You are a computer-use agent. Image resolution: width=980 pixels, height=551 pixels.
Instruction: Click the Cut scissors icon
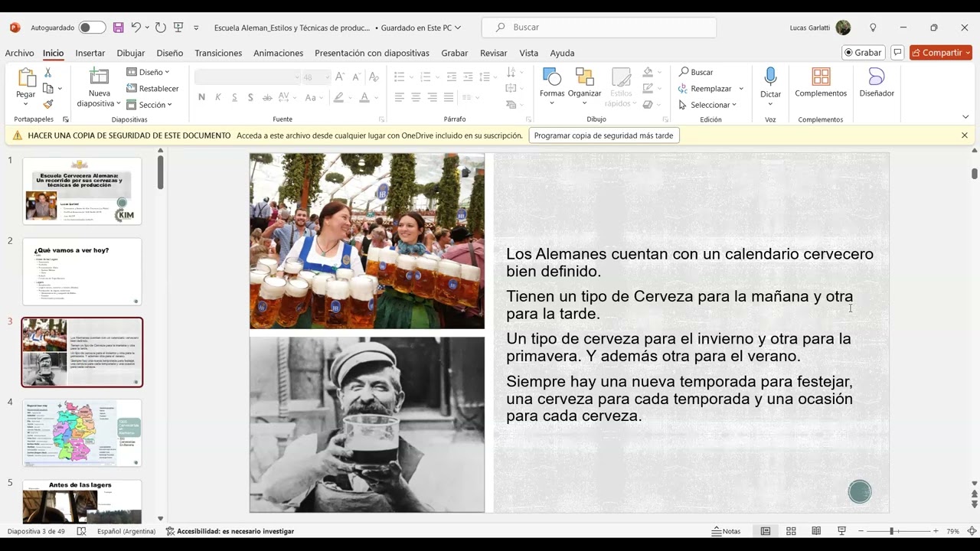(48, 72)
